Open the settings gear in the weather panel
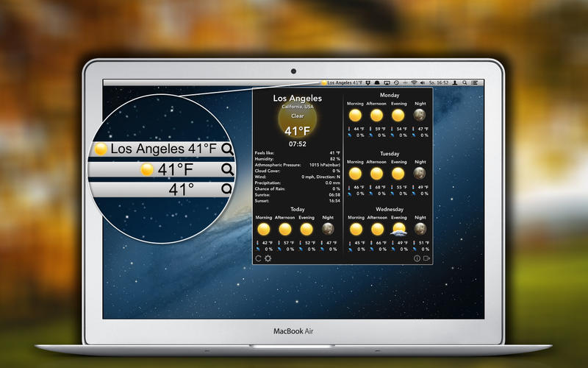The height and width of the screenshot is (368, 588). [x=268, y=258]
